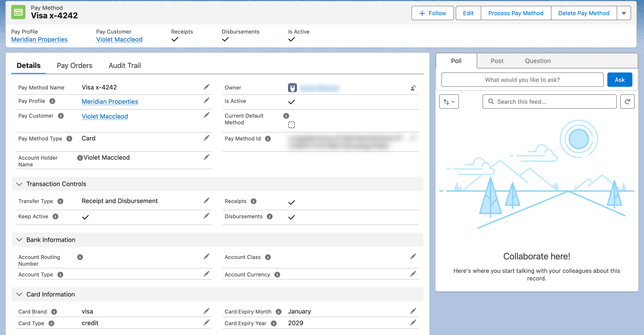Click Delete Pay Method button
The height and width of the screenshot is (335, 644).
[x=584, y=13]
